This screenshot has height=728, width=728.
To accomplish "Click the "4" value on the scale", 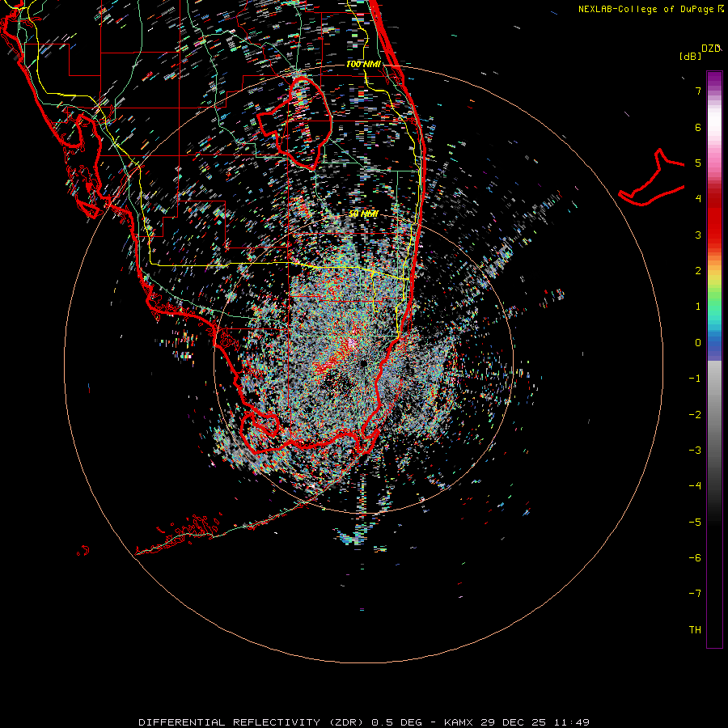I will pos(698,199).
